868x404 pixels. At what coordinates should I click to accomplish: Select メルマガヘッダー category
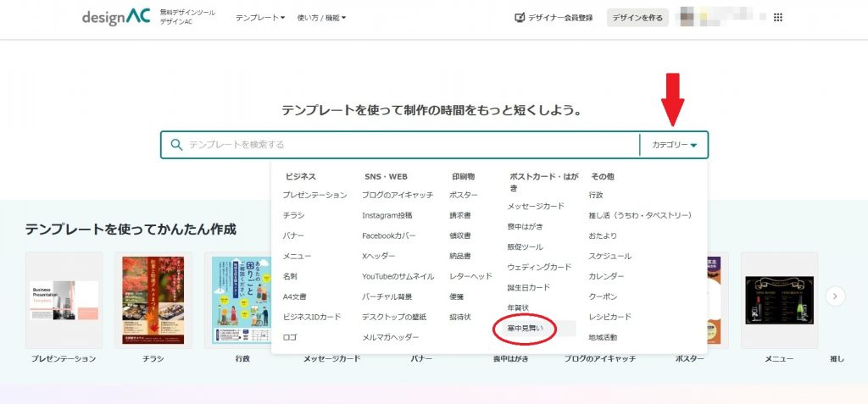pyautogui.click(x=390, y=337)
